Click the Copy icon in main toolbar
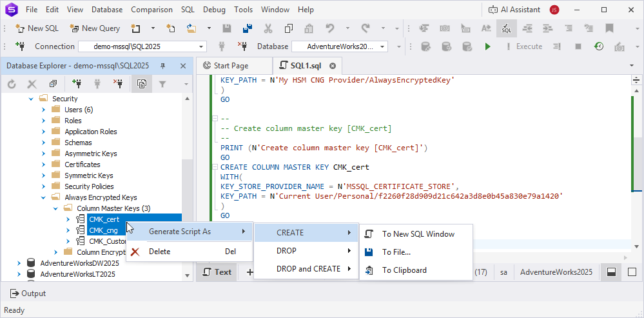The image size is (644, 318). 289,28
